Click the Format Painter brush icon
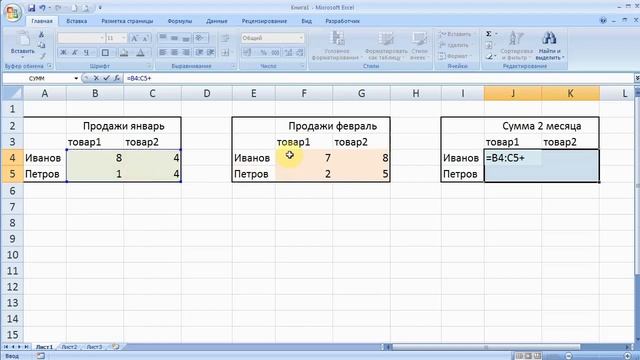This screenshot has height=360, width=640. 42,56
